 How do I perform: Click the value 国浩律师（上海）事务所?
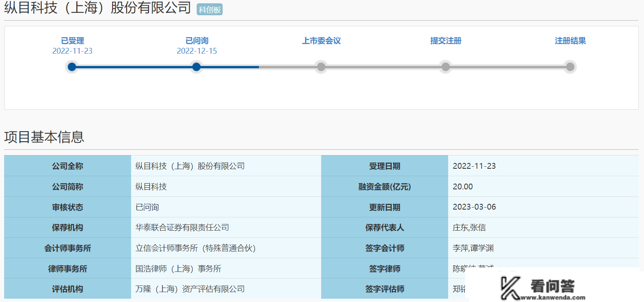click(x=179, y=269)
